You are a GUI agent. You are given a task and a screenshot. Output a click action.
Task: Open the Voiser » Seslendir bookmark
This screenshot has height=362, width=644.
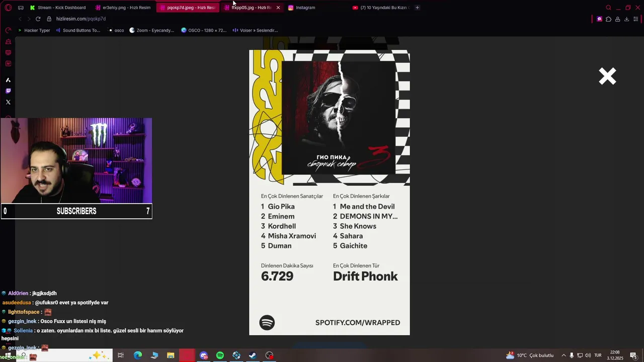pos(255,30)
